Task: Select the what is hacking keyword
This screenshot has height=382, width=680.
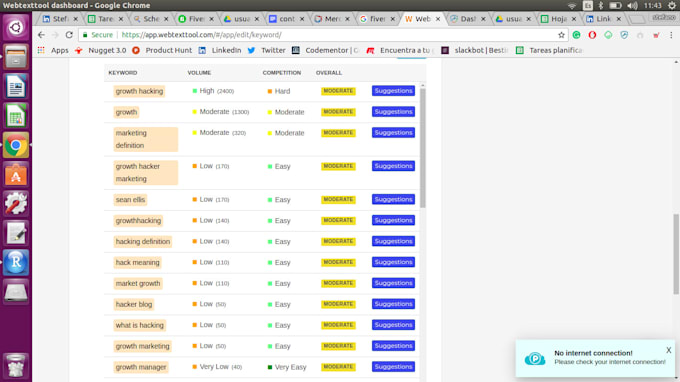Action: click(x=140, y=325)
